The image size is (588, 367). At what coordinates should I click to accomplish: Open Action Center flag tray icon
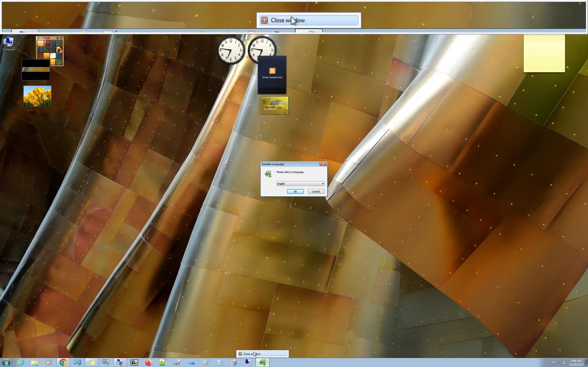(x=554, y=363)
